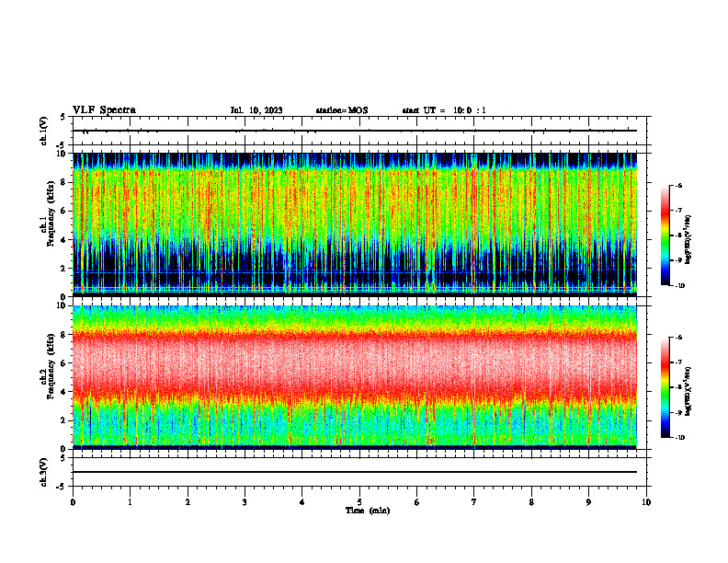This screenshot has width=728, height=563.
Task: Click the "5" tick on the time axis
Action: pos(359,502)
